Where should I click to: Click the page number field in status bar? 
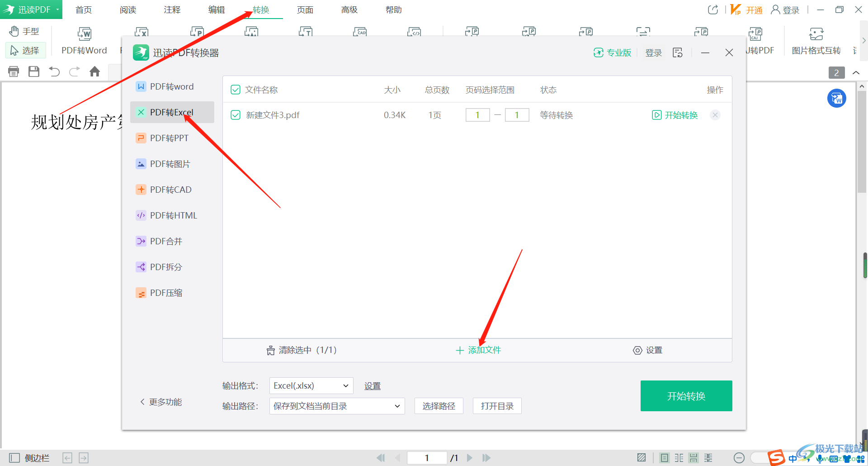(427, 458)
